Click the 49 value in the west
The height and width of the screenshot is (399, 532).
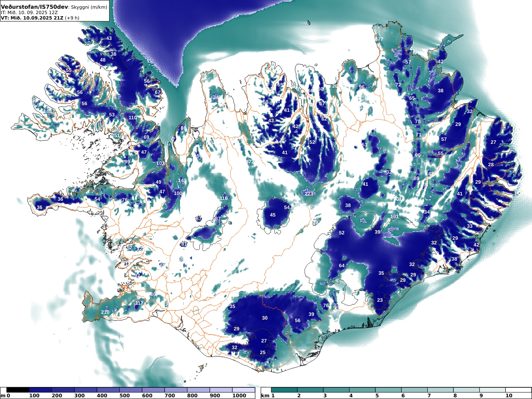pyautogui.click(x=158, y=182)
